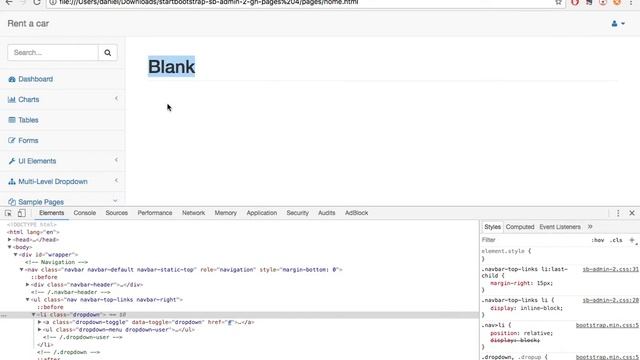This screenshot has width=640, height=360.
Task: Open the Tables sidebar link
Action: (x=28, y=120)
